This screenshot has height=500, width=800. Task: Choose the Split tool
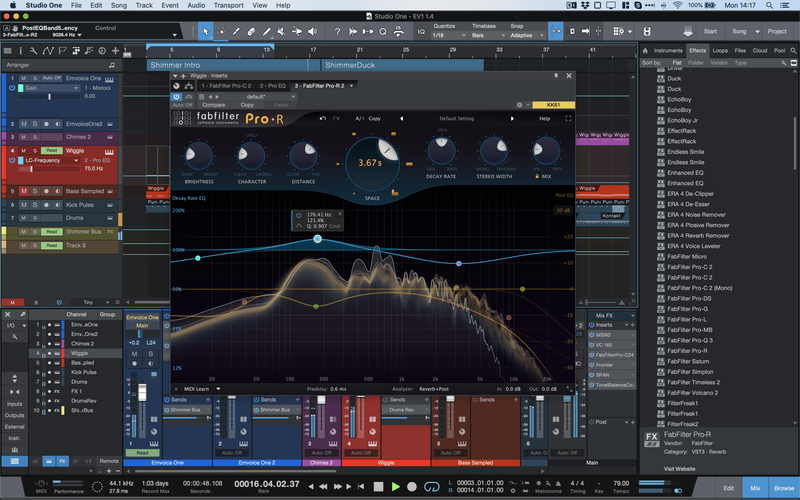point(236,32)
